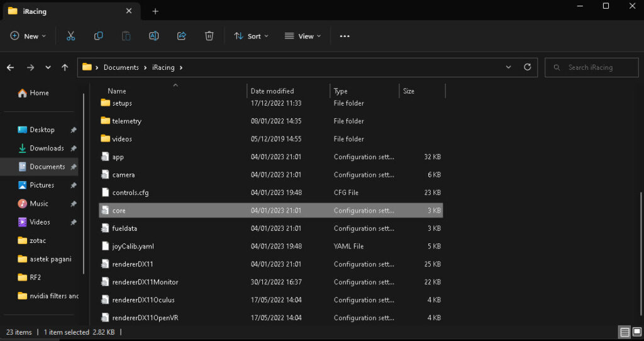
Task: Click iRacing in the address breadcrumb
Action: 164,67
